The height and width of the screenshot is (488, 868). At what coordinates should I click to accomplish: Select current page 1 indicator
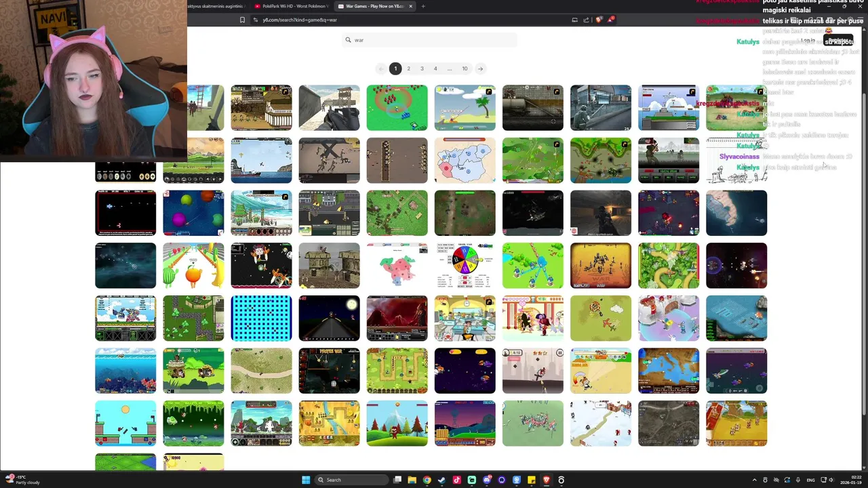point(395,68)
